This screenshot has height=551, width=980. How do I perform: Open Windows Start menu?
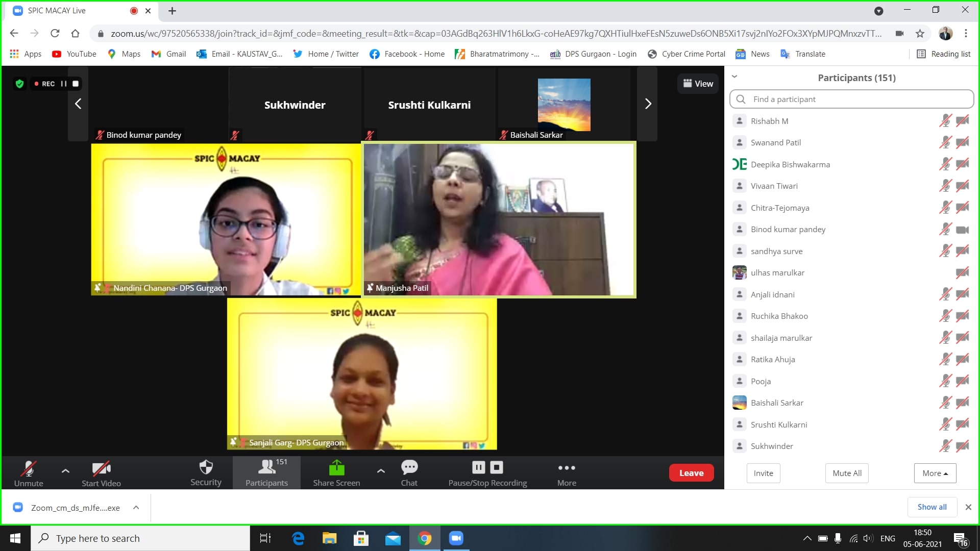click(15, 538)
